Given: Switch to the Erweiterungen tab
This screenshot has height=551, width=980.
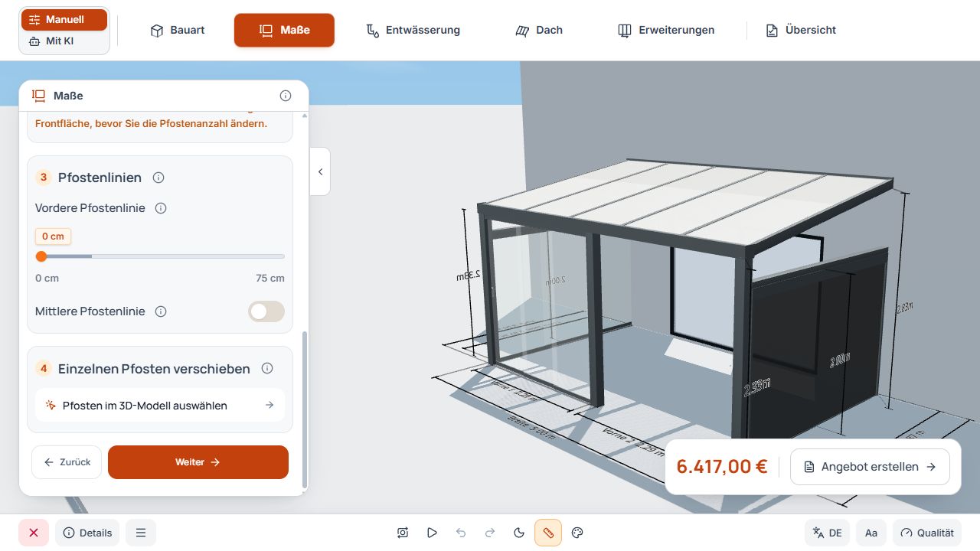Looking at the screenshot, I should [665, 31].
